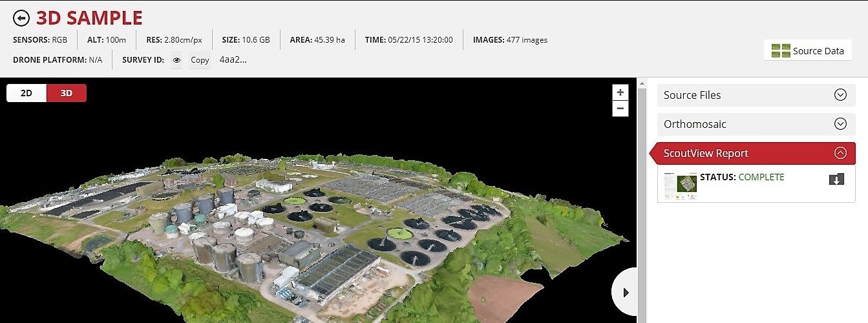Click the right arrow panel toggle
This screenshot has height=323, width=868.
[625, 293]
